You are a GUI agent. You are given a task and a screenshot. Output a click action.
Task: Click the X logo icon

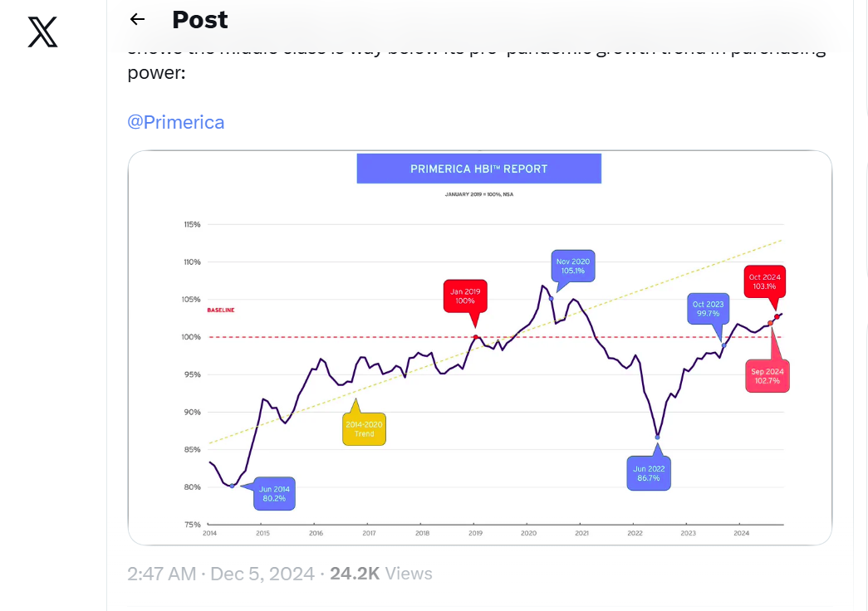[x=42, y=32]
